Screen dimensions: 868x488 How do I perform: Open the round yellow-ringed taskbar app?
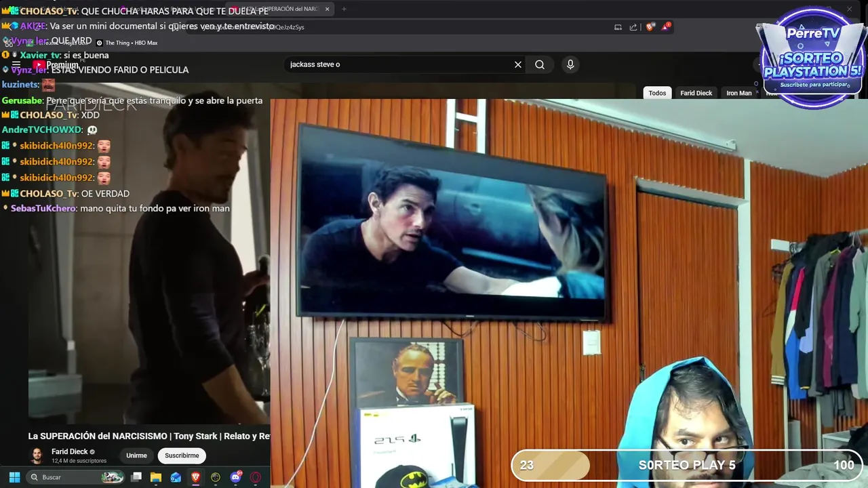216,477
